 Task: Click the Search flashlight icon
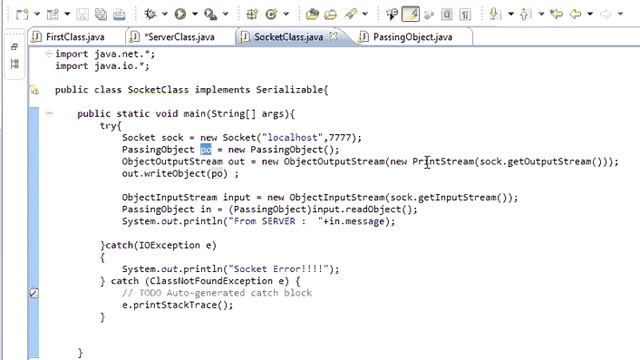tap(351, 14)
